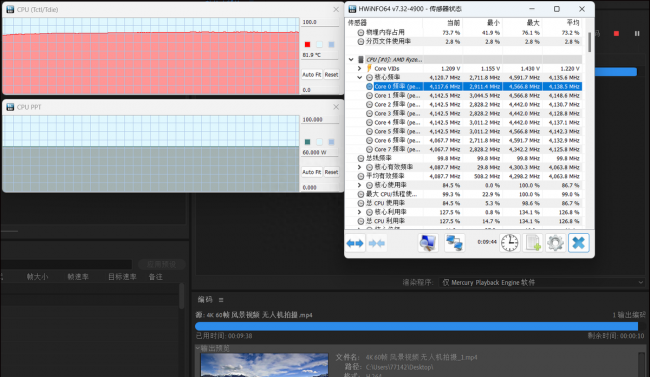Click the output preview landscape thumbnail
650x377 pixels.
coord(264,365)
